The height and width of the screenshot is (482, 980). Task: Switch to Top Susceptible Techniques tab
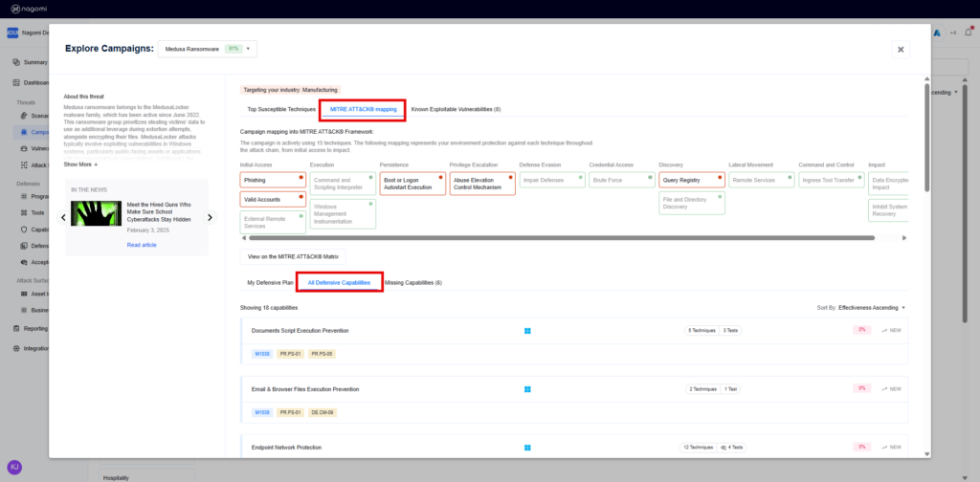tap(281, 109)
